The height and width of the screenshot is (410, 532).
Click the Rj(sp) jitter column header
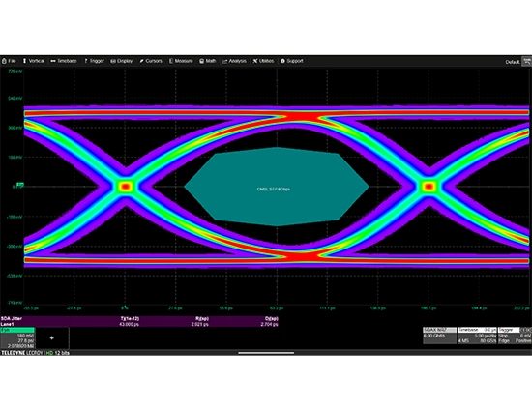[202, 319]
